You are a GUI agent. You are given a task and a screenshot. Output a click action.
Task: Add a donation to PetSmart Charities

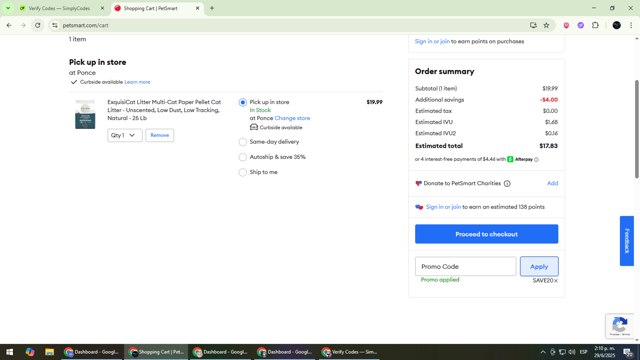tap(552, 183)
